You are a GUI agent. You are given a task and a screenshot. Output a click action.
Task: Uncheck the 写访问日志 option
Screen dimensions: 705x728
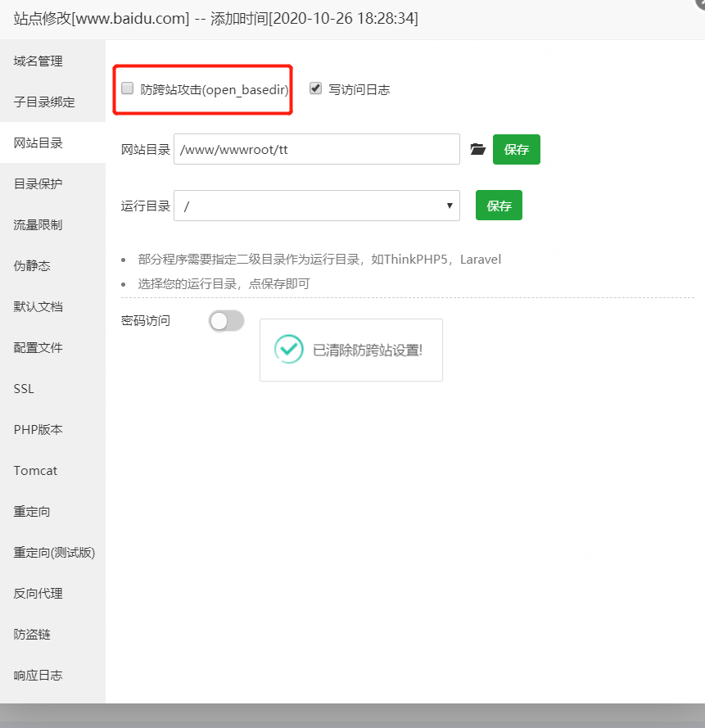click(x=315, y=89)
